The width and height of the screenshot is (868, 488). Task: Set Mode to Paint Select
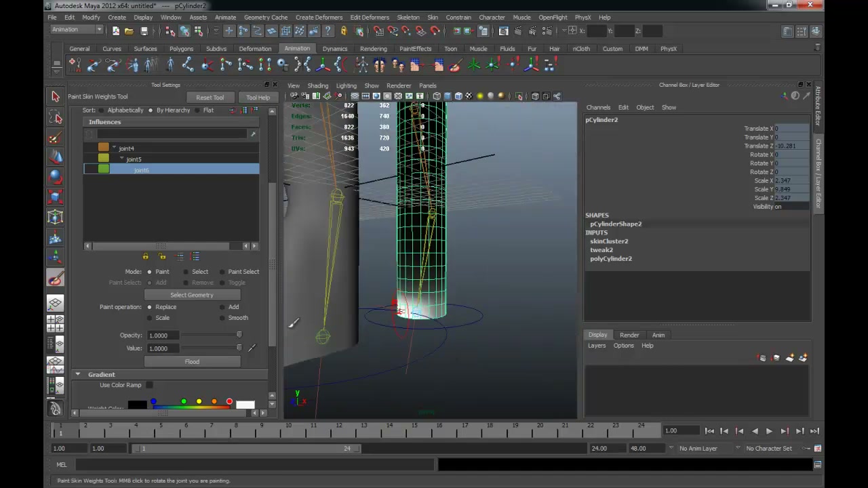(222, 272)
